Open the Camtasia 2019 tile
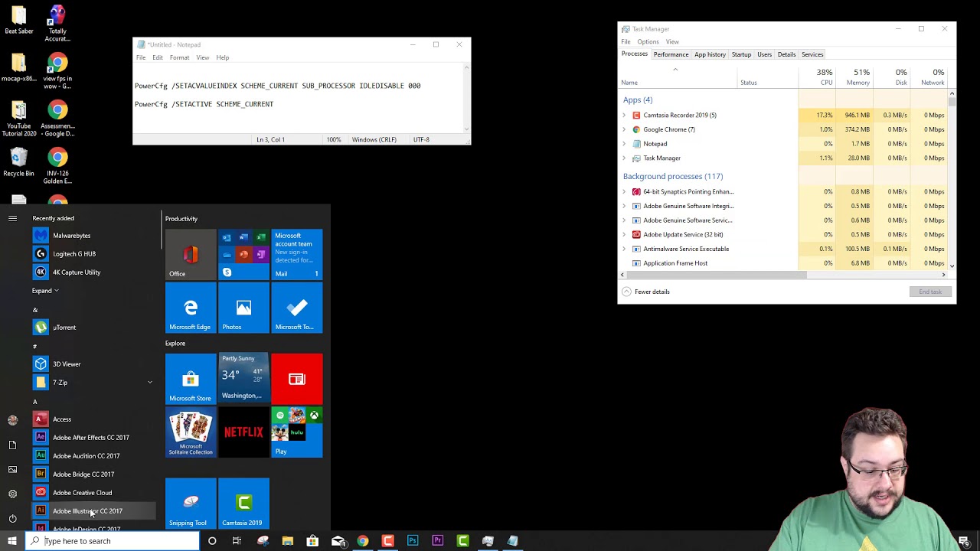The width and height of the screenshot is (980, 551). [x=243, y=503]
